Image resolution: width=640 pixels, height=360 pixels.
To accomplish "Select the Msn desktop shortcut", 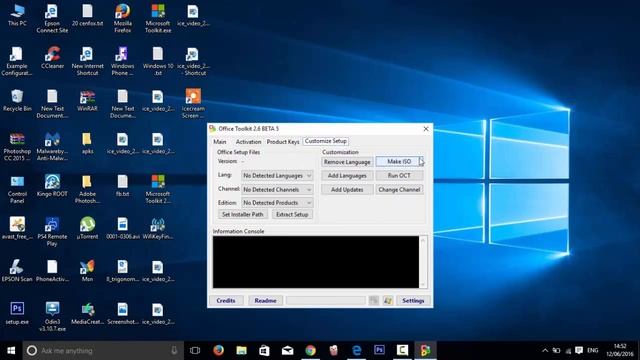I will coord(87,271).
